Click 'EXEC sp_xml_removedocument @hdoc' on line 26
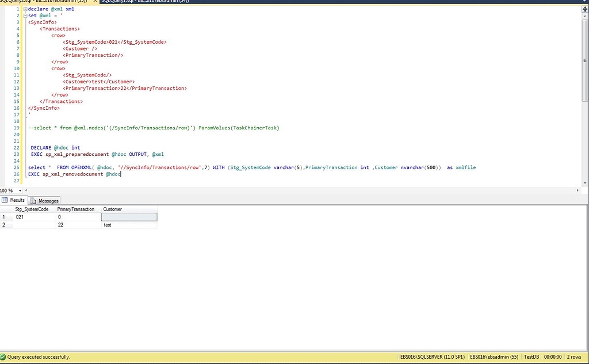589x364 pixels. click(x=74, y=174)
